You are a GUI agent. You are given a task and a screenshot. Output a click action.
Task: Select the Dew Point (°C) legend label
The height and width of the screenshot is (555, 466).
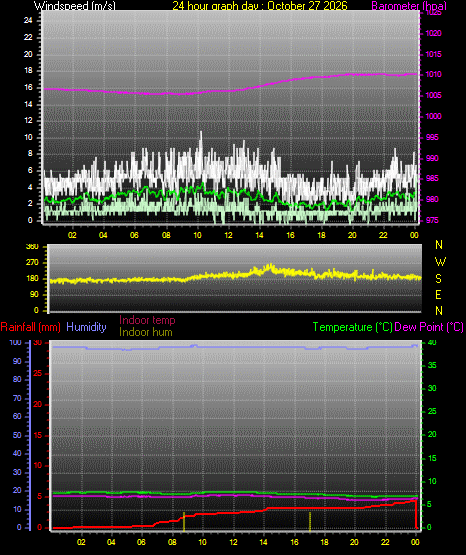pos(429,327)
